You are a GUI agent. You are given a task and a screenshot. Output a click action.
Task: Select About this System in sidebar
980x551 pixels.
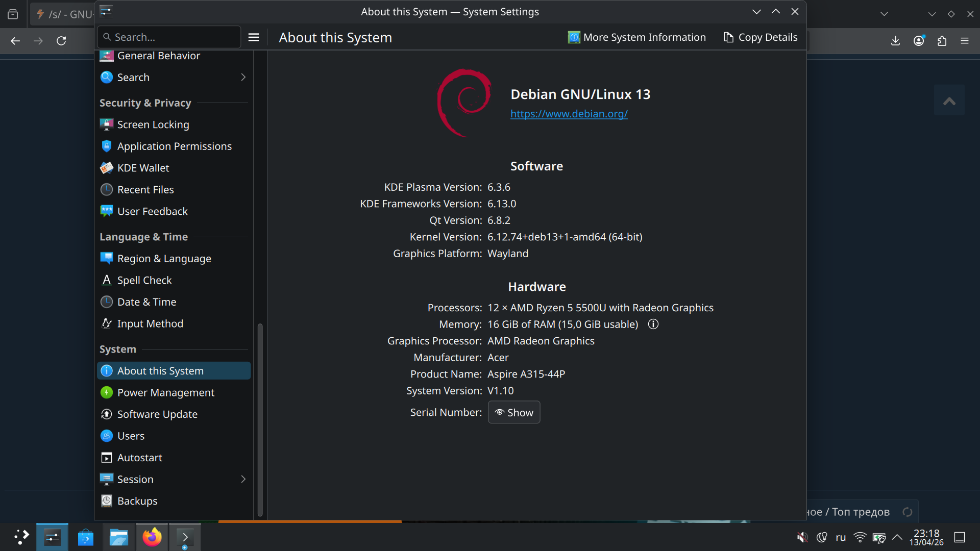click(174, 371)
